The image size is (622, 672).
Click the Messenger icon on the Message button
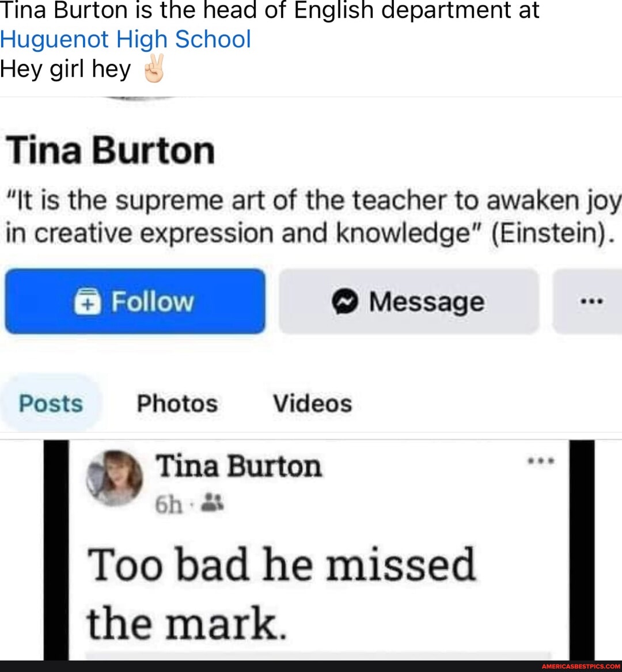point(346,301)
